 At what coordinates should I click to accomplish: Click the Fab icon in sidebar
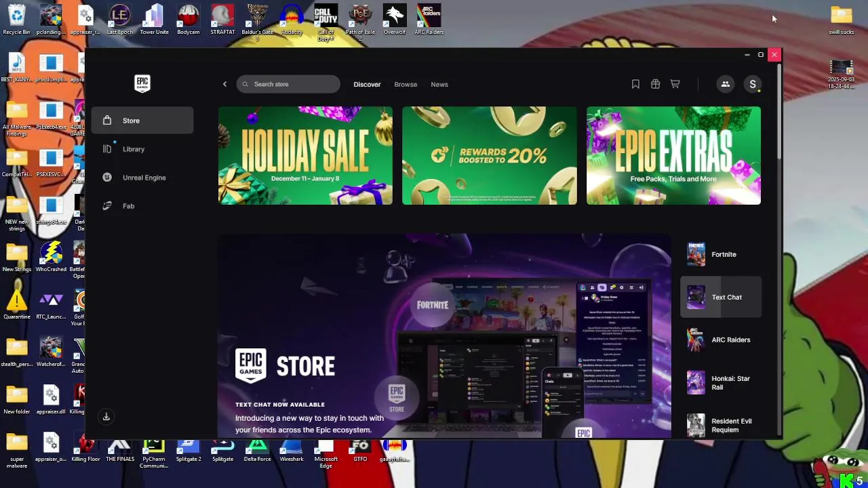point(107,206)
